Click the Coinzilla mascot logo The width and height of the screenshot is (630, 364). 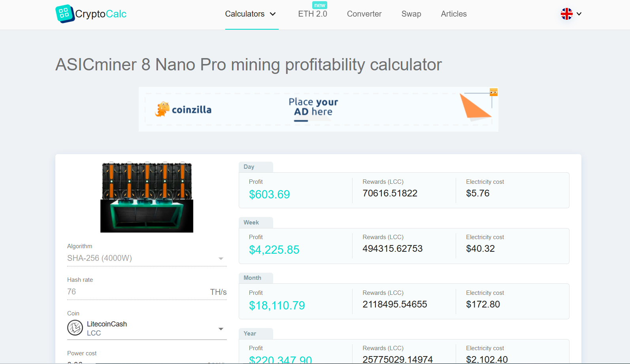pos(162,109)
